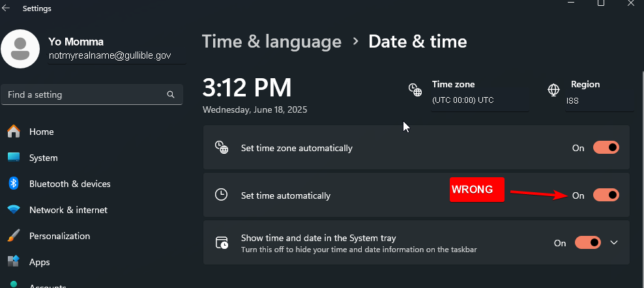
Task: Click the Region globe icon
Action: tap(554, 90)
